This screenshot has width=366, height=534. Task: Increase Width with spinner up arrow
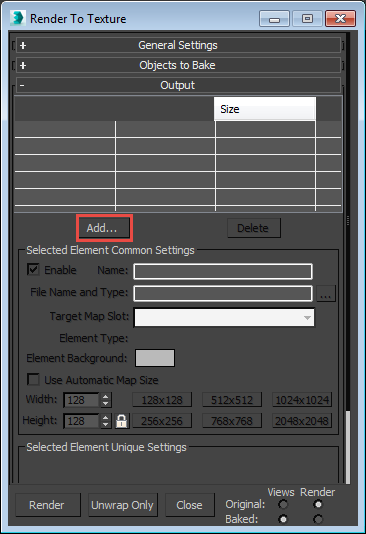[x=106, y=396]
